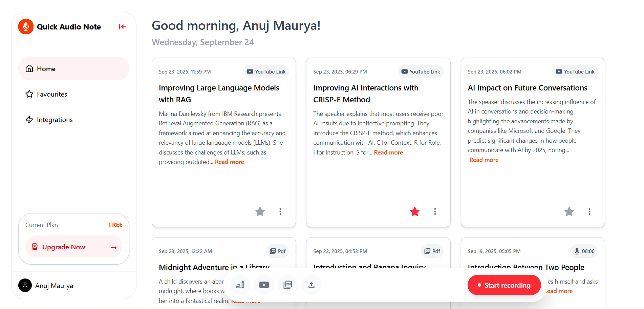This screenshot has width=644, height=309.
Task: Open the YouTube link input from the bottom toolbar
Action: [x=264, y=285]
